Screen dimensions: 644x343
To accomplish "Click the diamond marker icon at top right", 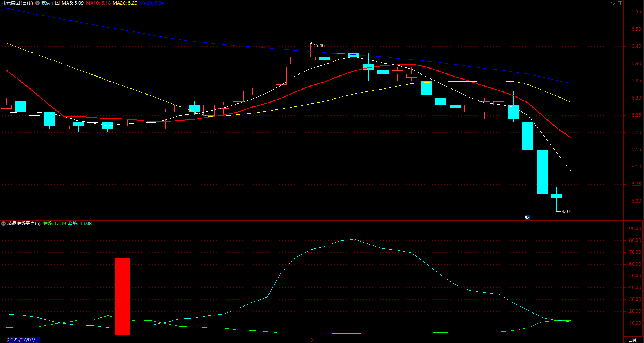I will 613,3.
